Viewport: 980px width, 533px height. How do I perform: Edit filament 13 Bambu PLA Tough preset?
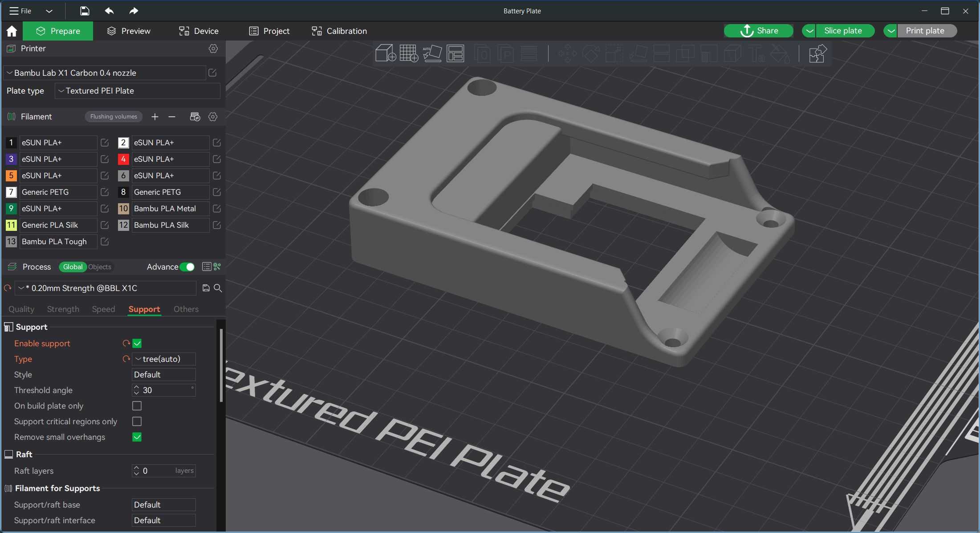coord(105,242)
